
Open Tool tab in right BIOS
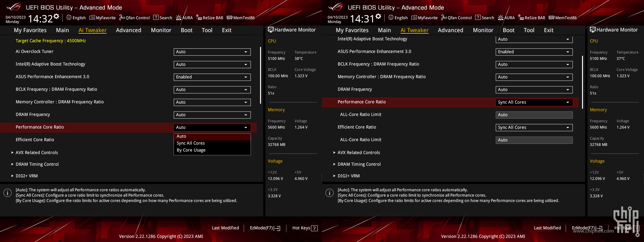[529, 30]
